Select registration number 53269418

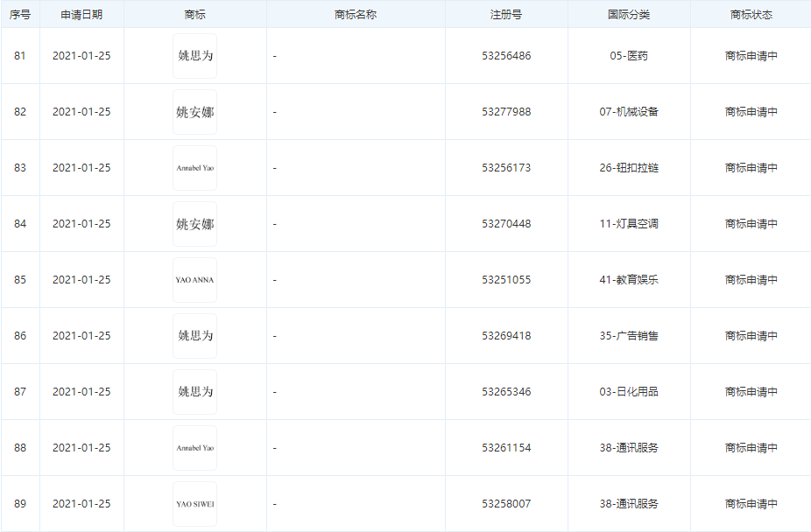pyautogui.click(x=506, y=336)
